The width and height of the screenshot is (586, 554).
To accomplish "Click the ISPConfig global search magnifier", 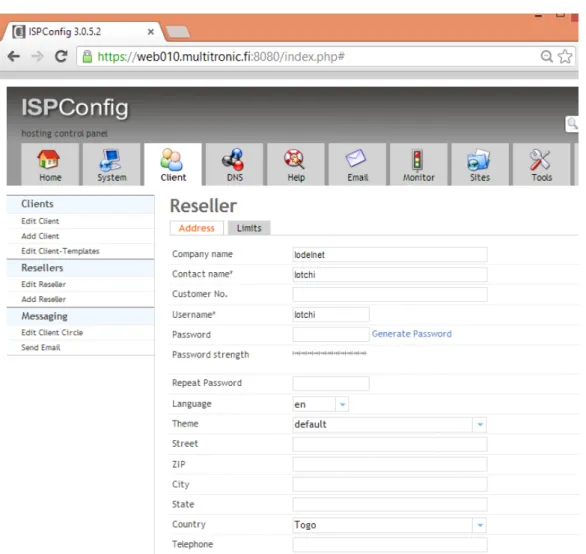I will pyautogui.click(x=572, y=124).
